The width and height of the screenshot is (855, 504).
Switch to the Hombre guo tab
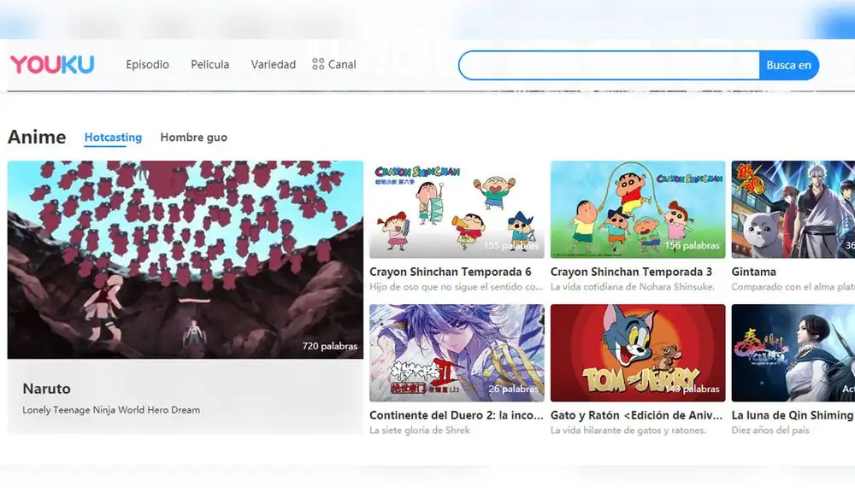tap(193, 138)
